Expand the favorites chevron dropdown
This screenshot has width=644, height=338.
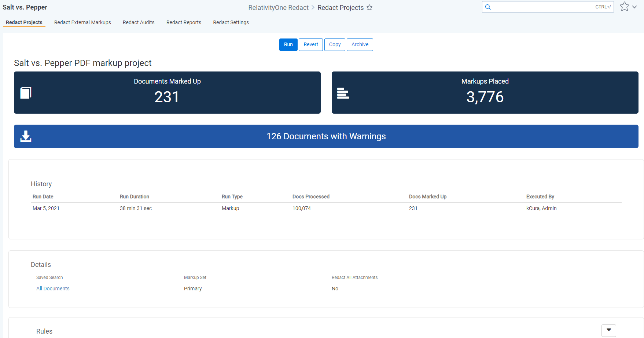coord(634,7)
